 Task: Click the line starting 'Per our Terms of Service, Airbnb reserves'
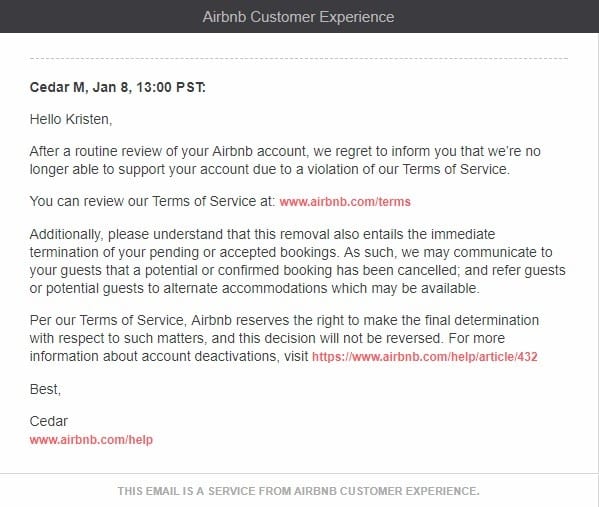click(284, 320)
